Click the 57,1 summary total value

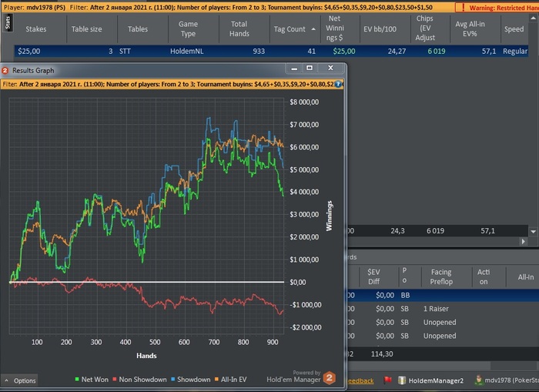487,231
